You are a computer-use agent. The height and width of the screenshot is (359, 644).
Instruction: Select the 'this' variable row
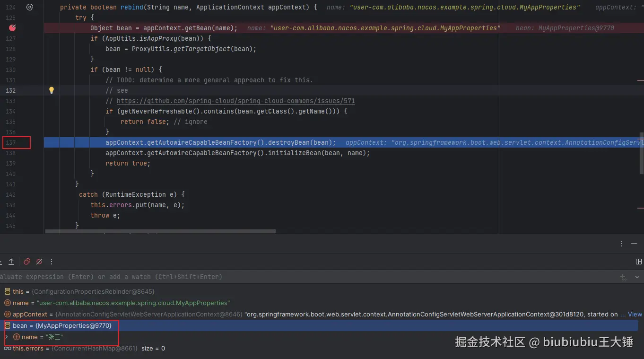(x=319, y=291)
